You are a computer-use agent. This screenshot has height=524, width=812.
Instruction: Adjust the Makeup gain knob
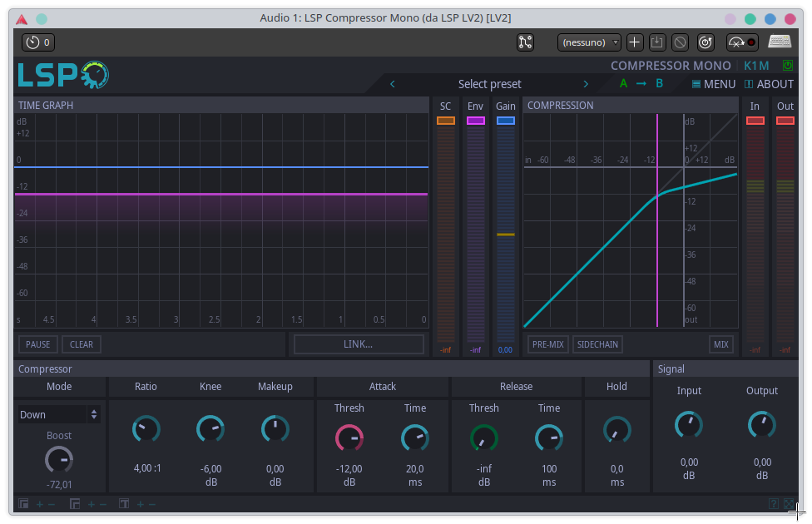point(275,429)
